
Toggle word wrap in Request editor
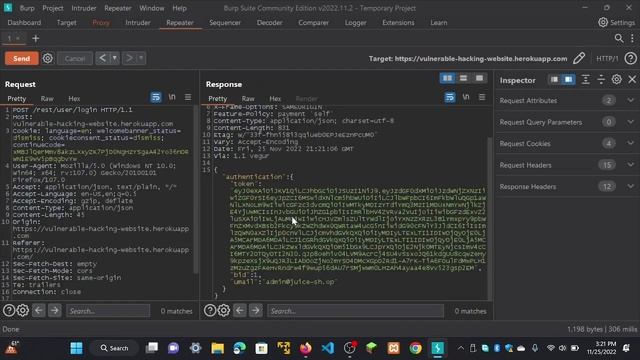click(x=156, y=97)
